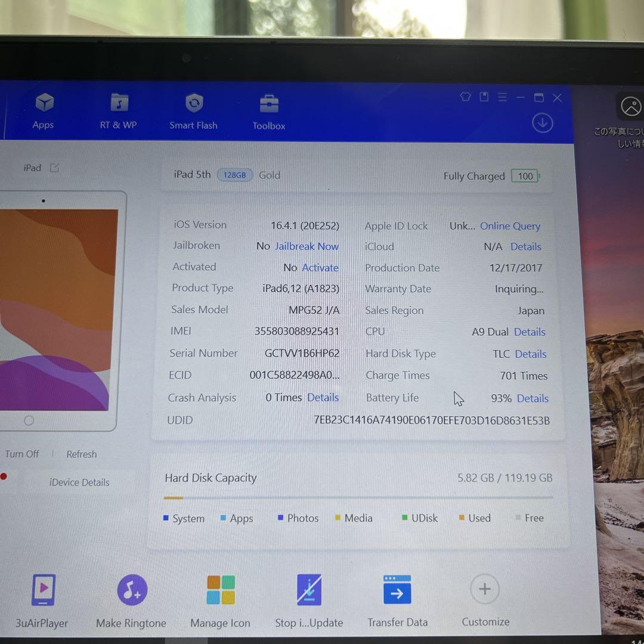The width and height of the screenshot is (644, 644).
Task: Click Jailbreak Now link
Action: (306, 246)
